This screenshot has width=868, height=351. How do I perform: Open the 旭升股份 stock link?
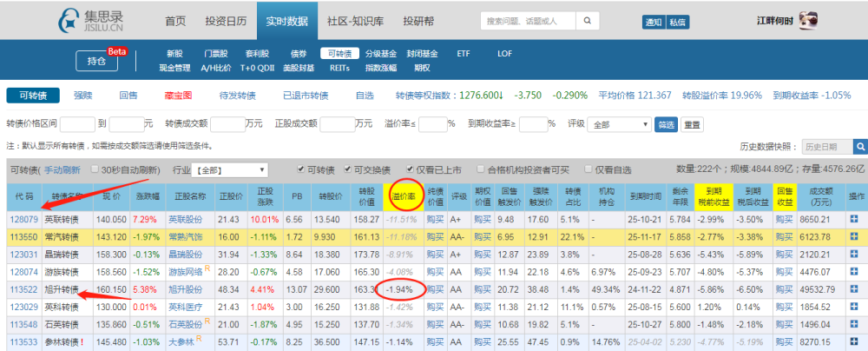click(x=186, y=289)
